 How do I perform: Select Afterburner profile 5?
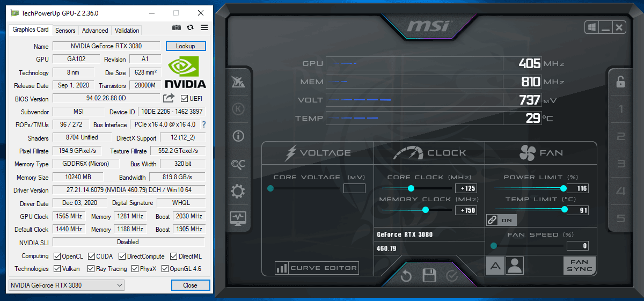[621, 218]
